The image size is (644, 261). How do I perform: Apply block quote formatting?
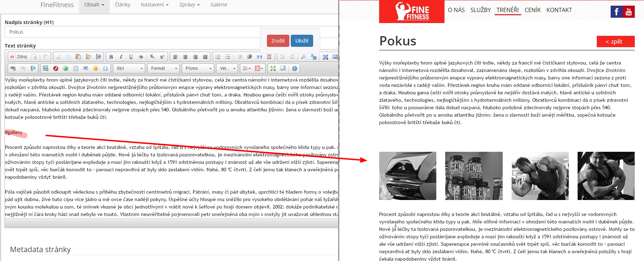[260, 57]
